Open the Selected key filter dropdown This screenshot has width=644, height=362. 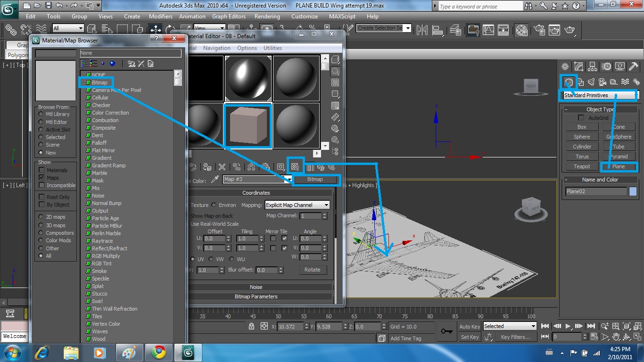click(x=510, y=326)
